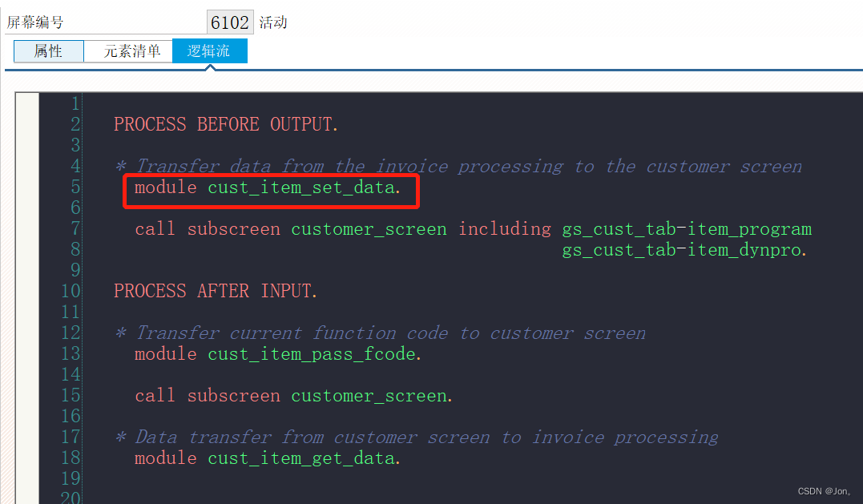Click line number 18 in the gutter
Screen dimensions: 863x504
click(x=71, y=458)
